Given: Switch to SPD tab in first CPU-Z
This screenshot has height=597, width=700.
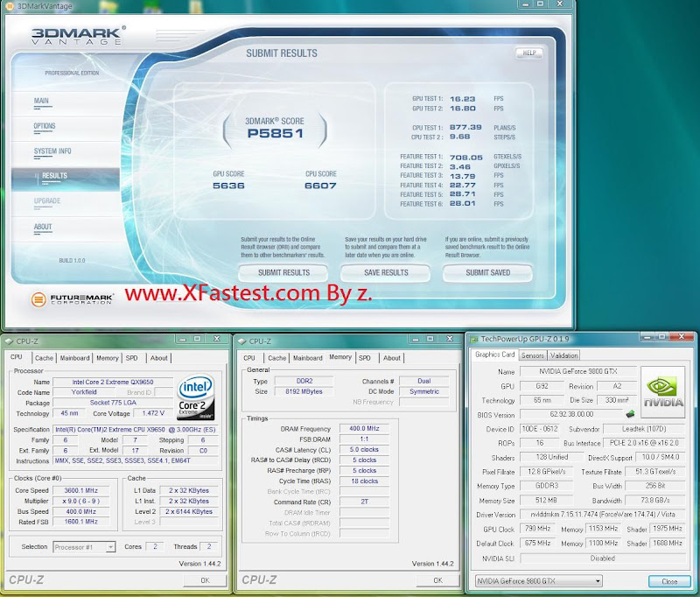Looking at the screenshot, I should pos(132,358).
